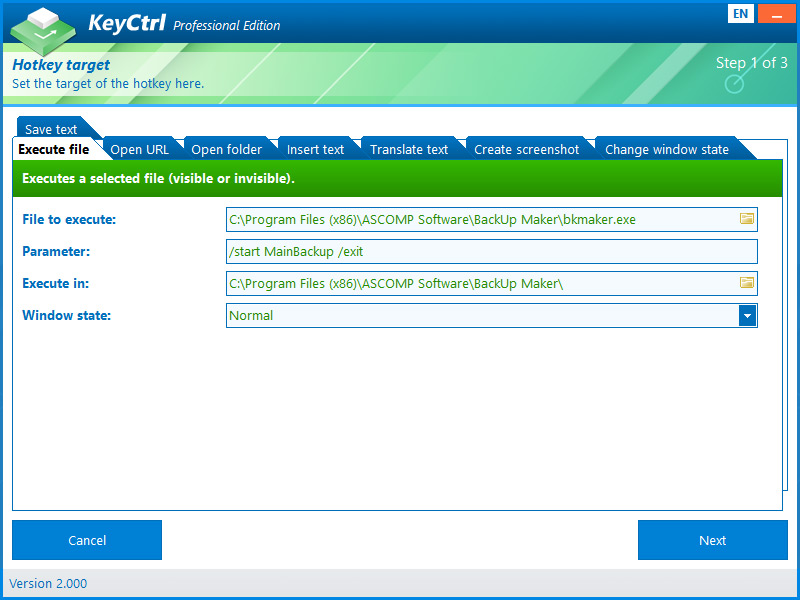The width and height of the screenshot is (800, 600).
Task: Switch to the Save text tab
Action: (x=51, y=129)
